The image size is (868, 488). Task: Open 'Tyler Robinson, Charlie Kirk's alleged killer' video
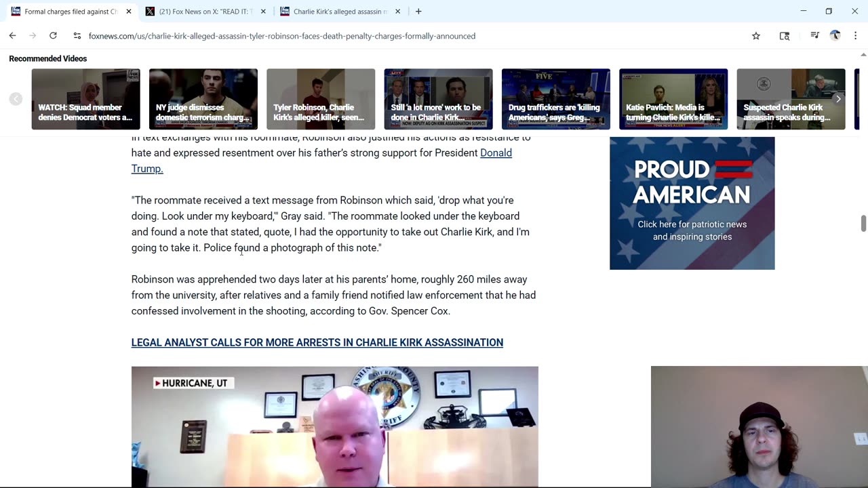click(x=321, y=99)
